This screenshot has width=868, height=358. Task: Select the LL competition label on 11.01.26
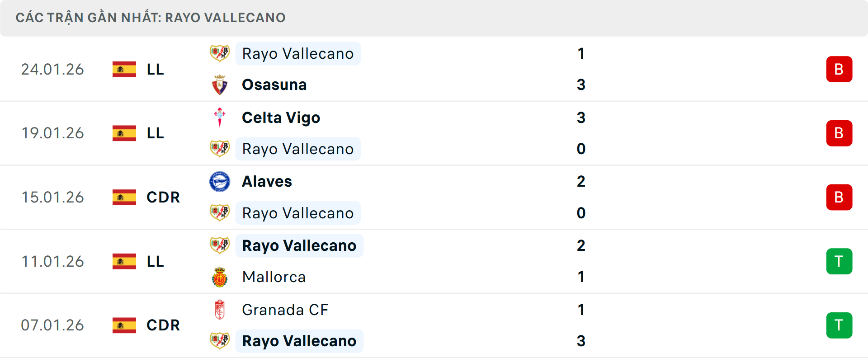tap(155, 261)
